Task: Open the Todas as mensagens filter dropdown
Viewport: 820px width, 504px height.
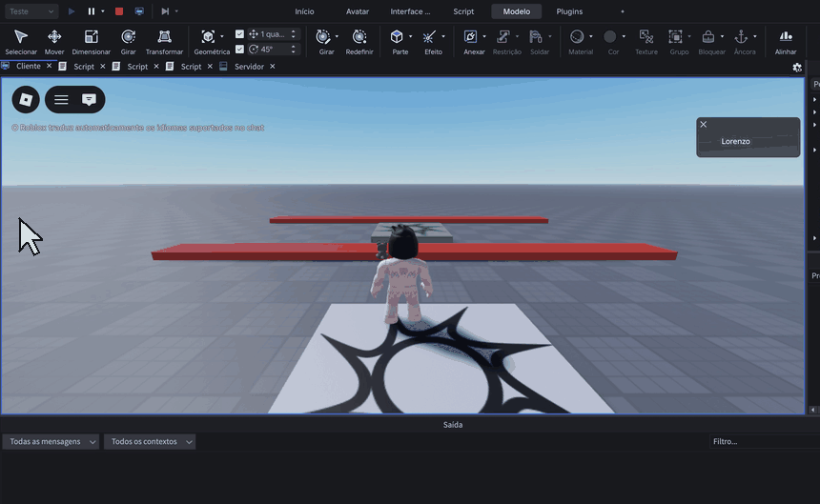Action: point(51,441)
